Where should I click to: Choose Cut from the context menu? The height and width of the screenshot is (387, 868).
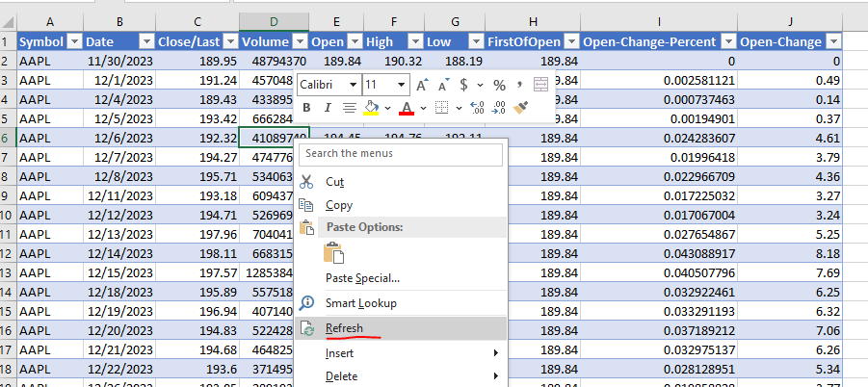click(401, 181)
